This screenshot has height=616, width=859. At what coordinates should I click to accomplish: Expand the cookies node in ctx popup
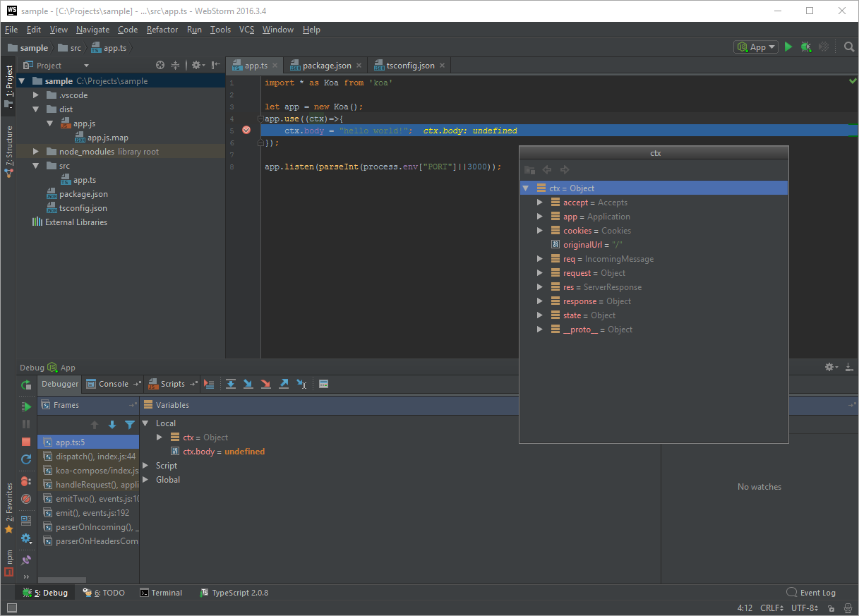point(540,231)
